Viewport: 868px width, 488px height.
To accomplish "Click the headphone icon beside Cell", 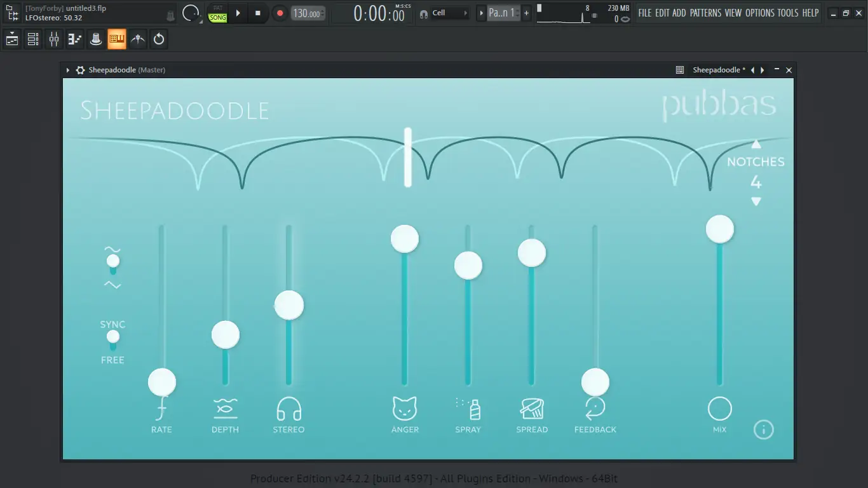I will pos(424,13).
